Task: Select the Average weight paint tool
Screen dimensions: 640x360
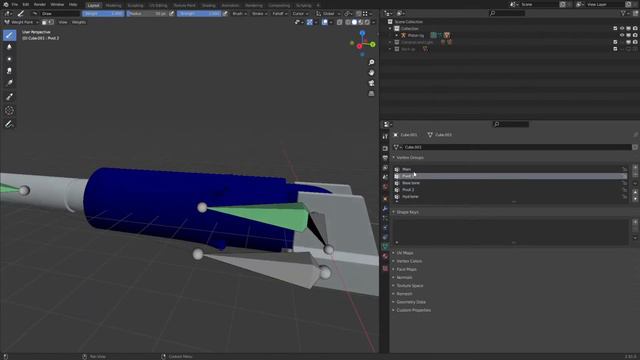Action: tap(9, 59)
